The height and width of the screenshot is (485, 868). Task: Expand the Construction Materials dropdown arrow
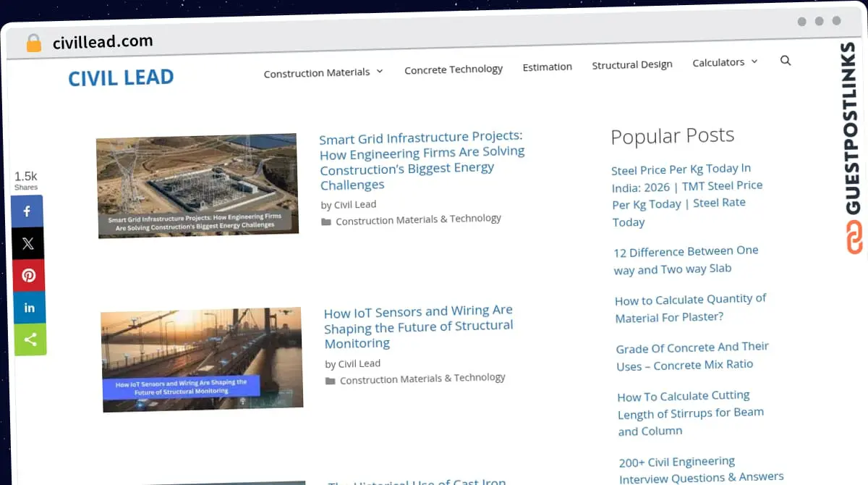pyautogui.click(x=380, y=71)
